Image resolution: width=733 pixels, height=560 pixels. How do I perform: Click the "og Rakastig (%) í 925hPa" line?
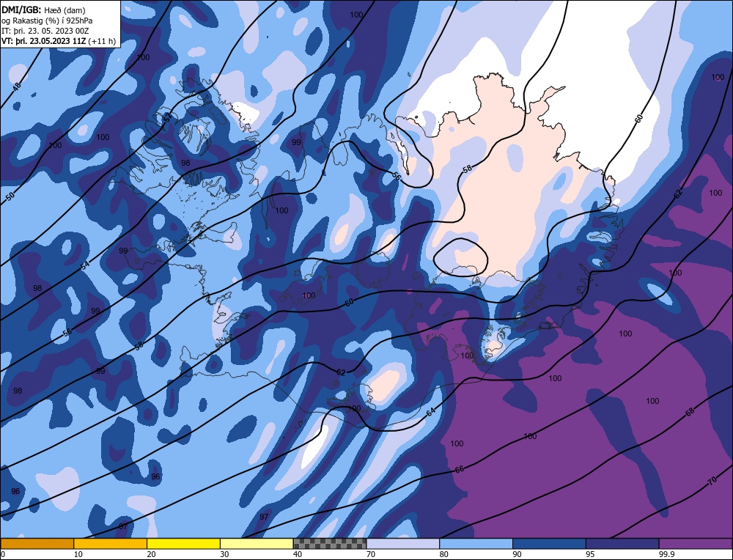point(47,21)
